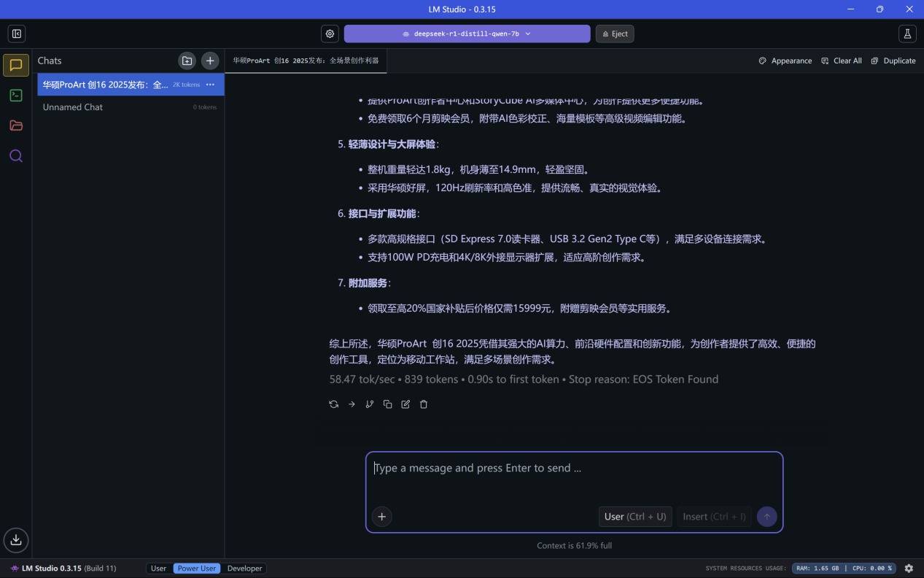Regenerate the assistant's response
This screenshot has height=578, width=924.
[334, 404]
